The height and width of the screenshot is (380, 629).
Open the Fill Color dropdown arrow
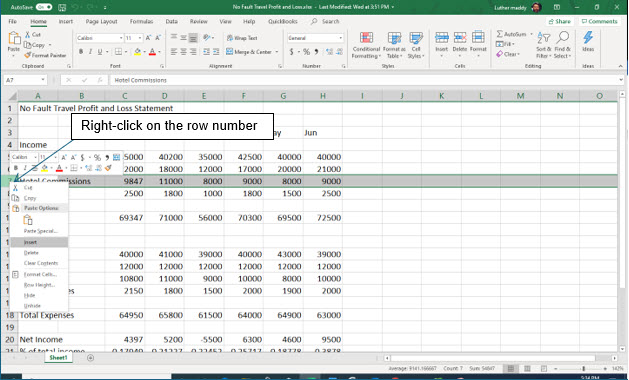click(144, 52)
